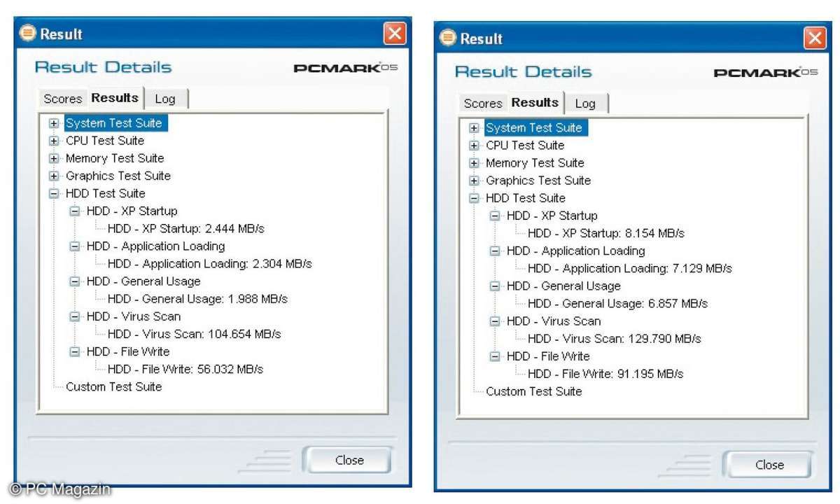Expand Graphics Test Suite in left window
Viewport: 840px width, 504px height.
[x=54, y=176]
